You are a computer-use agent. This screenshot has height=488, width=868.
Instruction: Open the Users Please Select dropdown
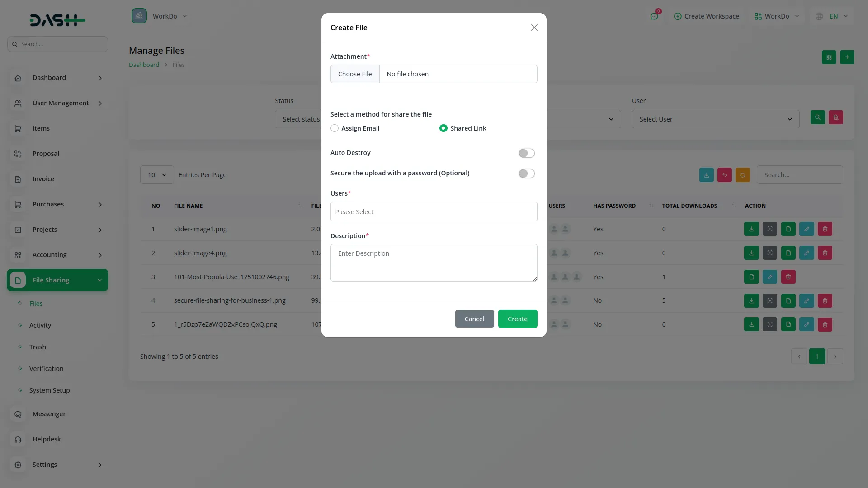(x=434, y=211)
